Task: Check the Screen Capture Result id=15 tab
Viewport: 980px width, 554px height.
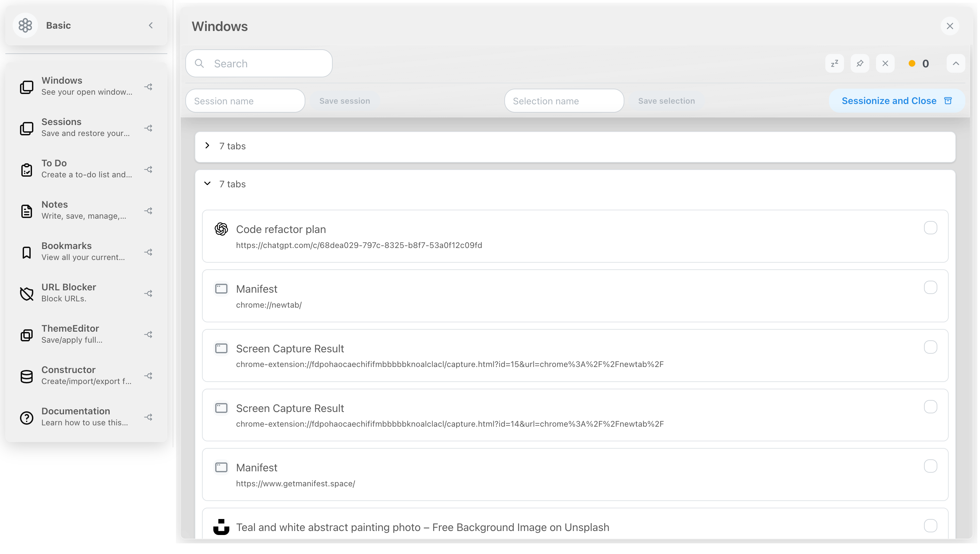Action: (x=930, y=347)
